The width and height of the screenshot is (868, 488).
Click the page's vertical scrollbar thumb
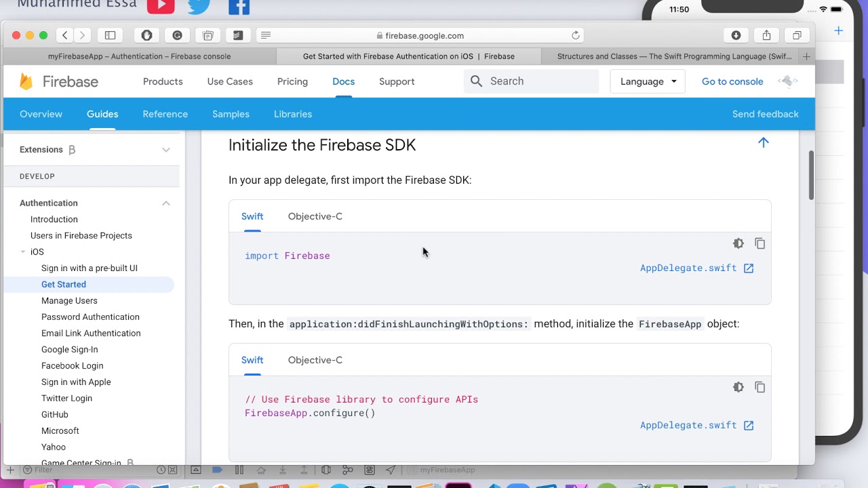[x=811, y=175]
